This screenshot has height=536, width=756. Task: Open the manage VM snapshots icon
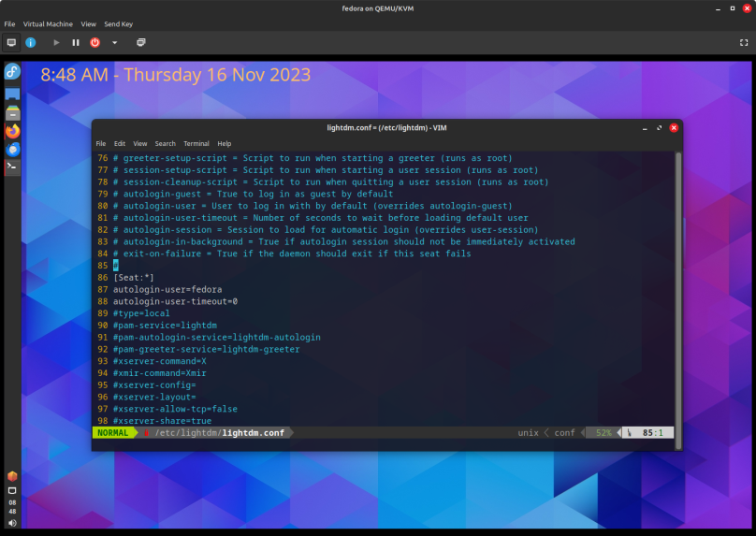click(140, 42)
